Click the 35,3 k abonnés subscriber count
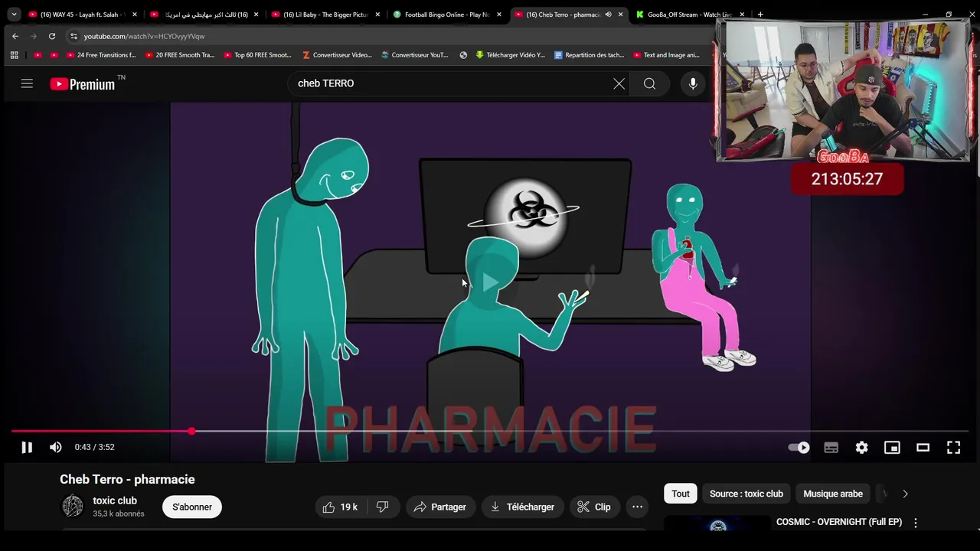Image resolution: width=980 pixels, height=551 pixels. 119,514
